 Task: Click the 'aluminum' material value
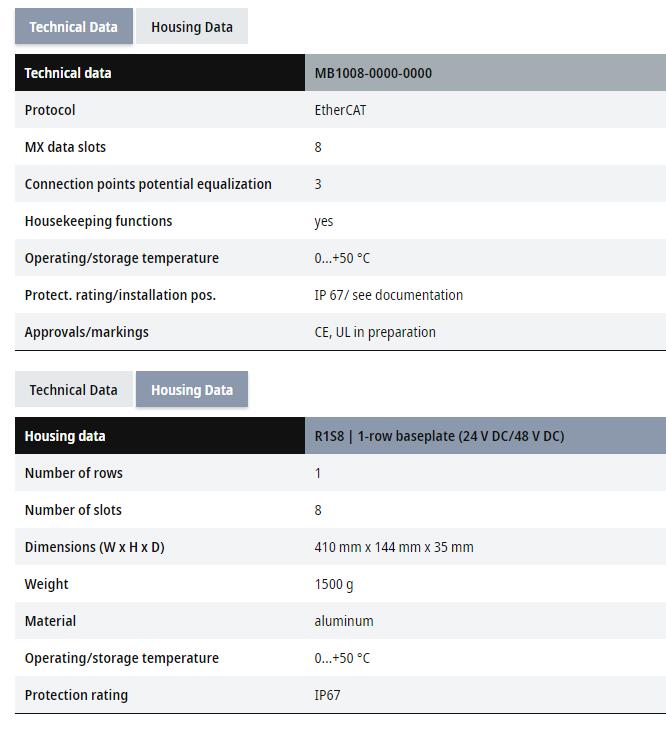point(344,621)
